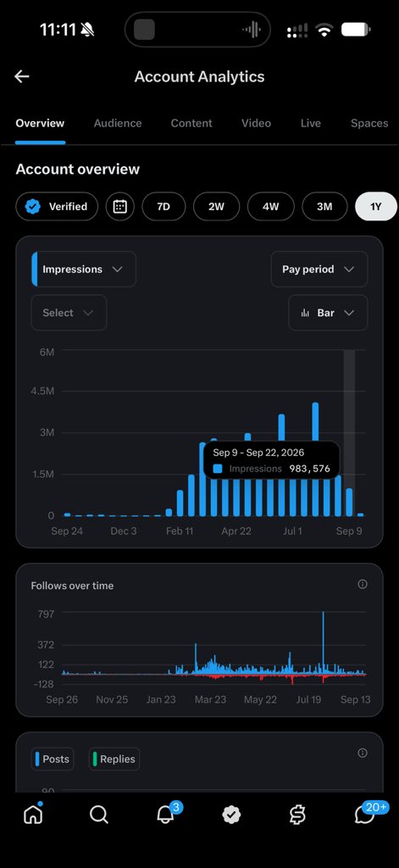This screenshot has width=399, height=868.
Task: Expand the Pay period dropdown
Action: coord(319,269)
